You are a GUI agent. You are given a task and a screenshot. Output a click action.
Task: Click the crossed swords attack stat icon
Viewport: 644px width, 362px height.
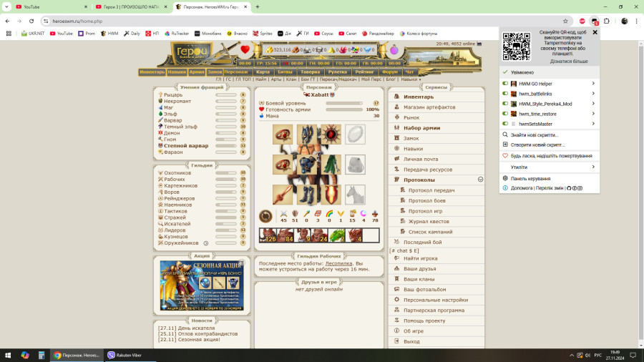tap(283, 213)
